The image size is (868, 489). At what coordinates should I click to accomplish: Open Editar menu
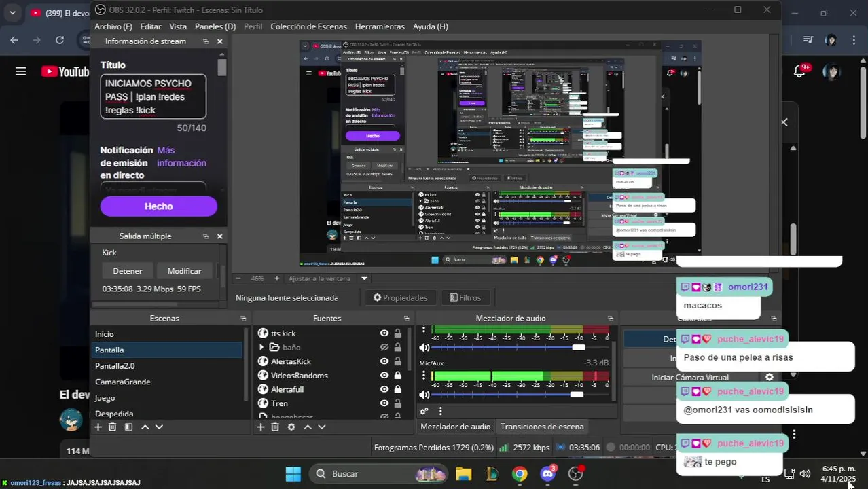tap(151, 26)
